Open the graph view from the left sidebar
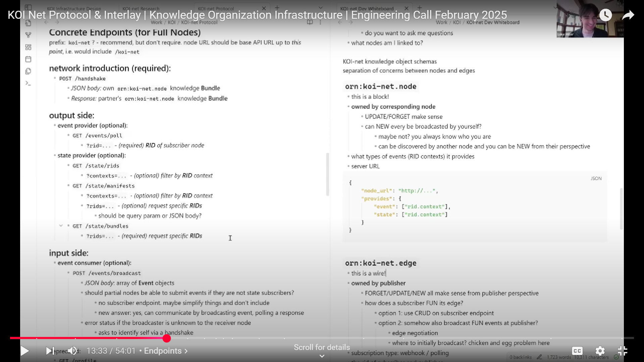This screenshot has width=644, height=362. point(29,35)
